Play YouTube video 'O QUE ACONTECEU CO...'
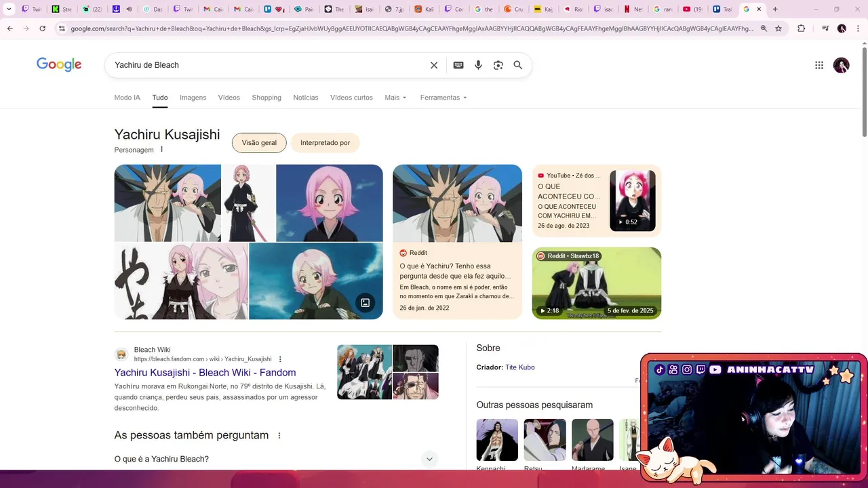The height and width of the screenshot is (488, 868). pyautogui.click(x=596, y=201)
